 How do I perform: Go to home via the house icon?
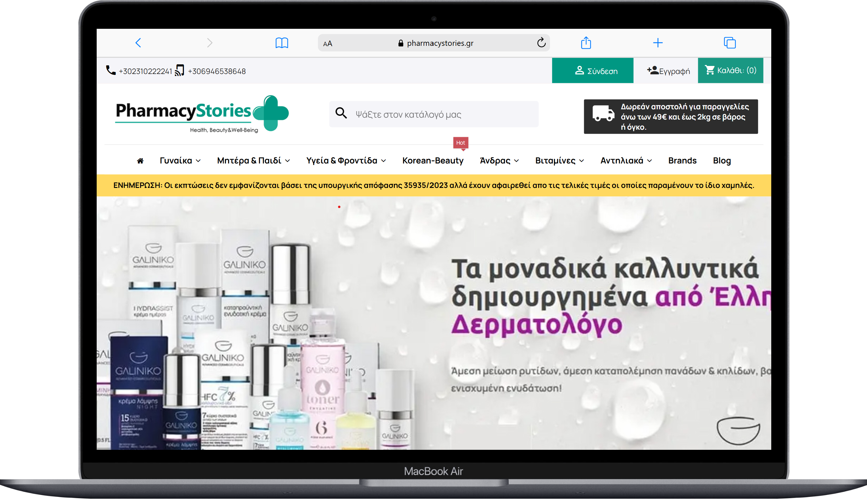(140, 161)
